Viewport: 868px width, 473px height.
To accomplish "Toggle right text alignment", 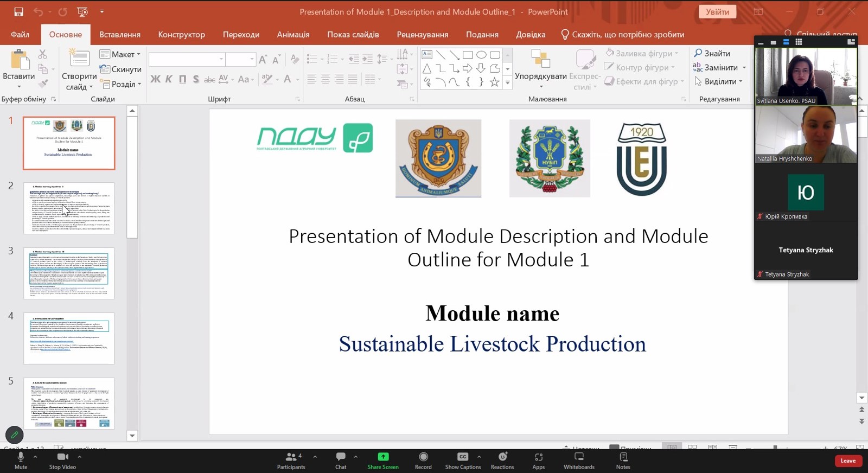I will click(x=339, y=79).
